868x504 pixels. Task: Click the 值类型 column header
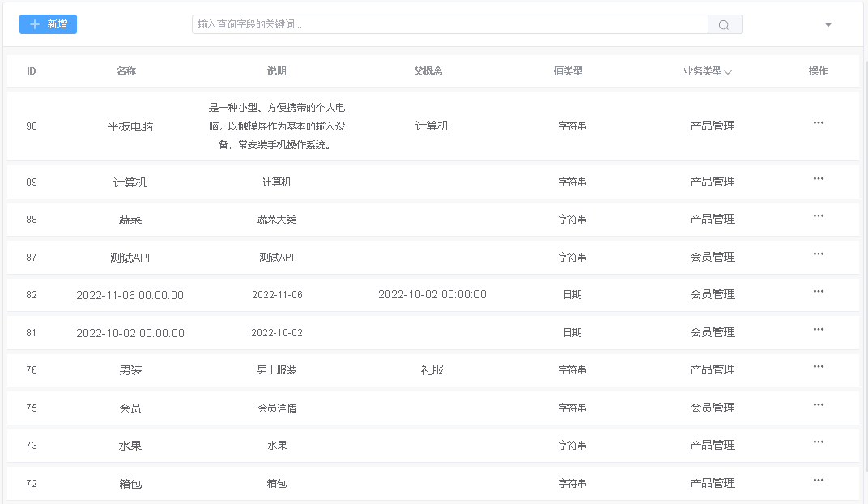click(568, 71)
